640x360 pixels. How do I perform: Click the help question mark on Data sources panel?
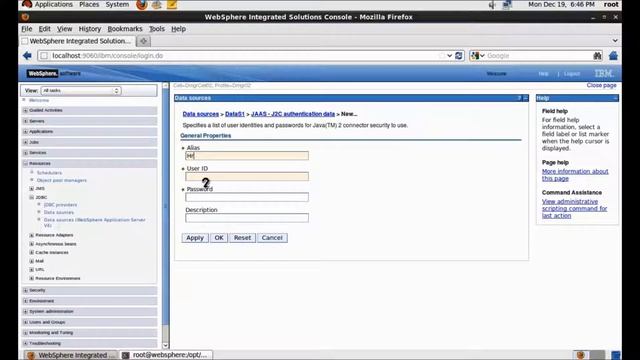pos(519,98)
